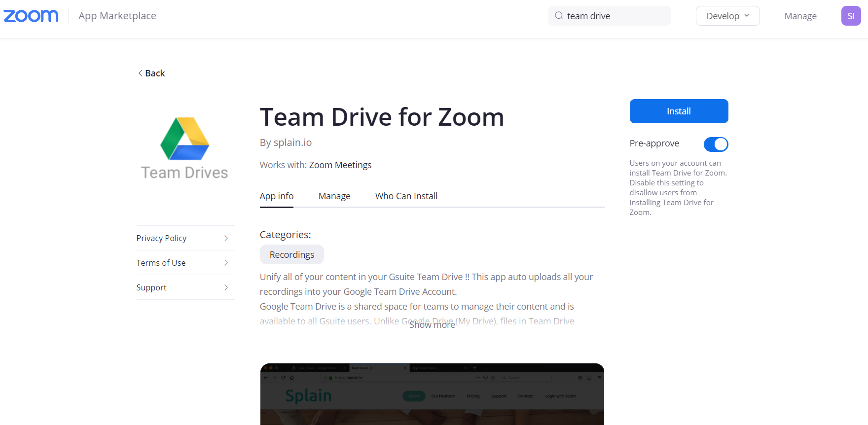Screen dimensions: 868x425
Task: Open the SI user avatar menu
Action: point(851,16)
